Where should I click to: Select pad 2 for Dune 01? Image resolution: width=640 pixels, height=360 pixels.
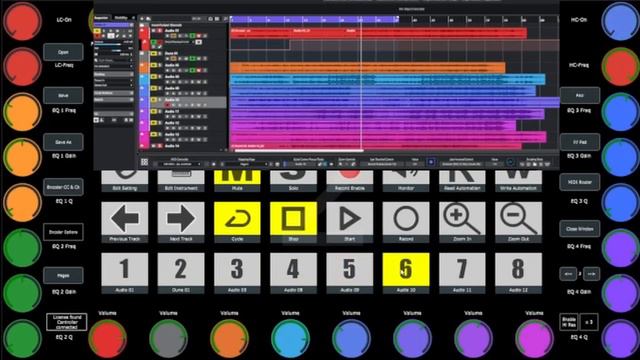[181, 273]
